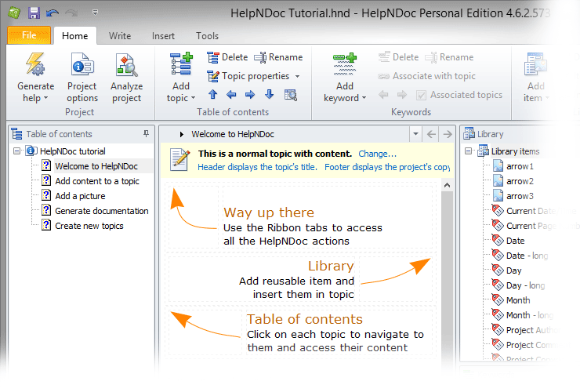Go back with the navigation left arrow
Viewport: 580px width, 392px height.
pyautogui.click(x=431, y=134)
